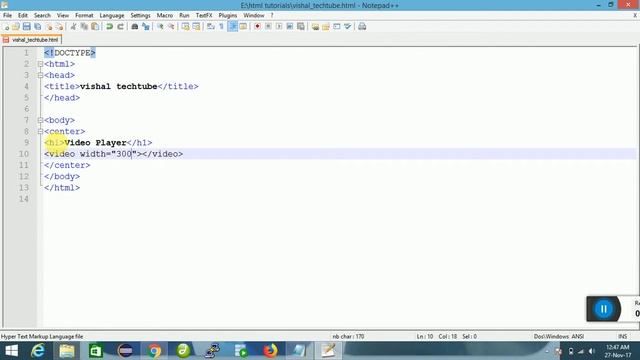The width and height of the screenshot is (640, 360).
Task: Open Find with the binoculars icon
Action: coord(135,27)
